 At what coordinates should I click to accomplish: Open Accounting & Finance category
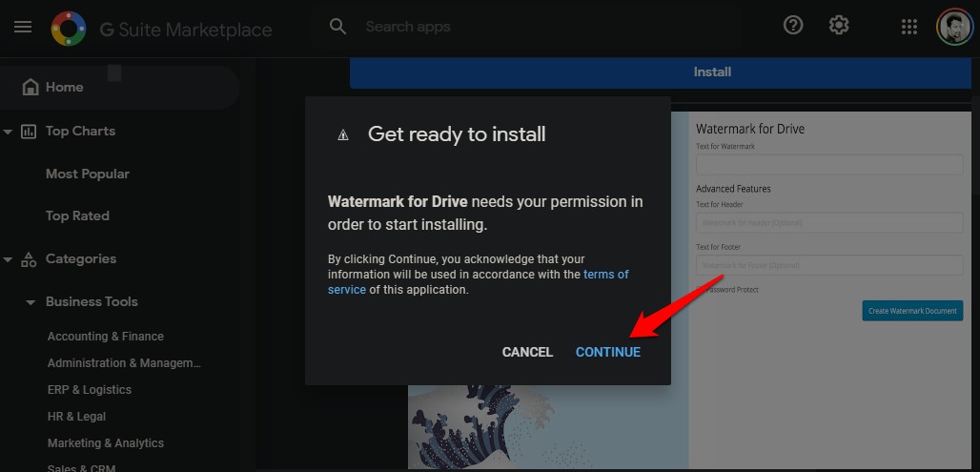tap(106, 337)
